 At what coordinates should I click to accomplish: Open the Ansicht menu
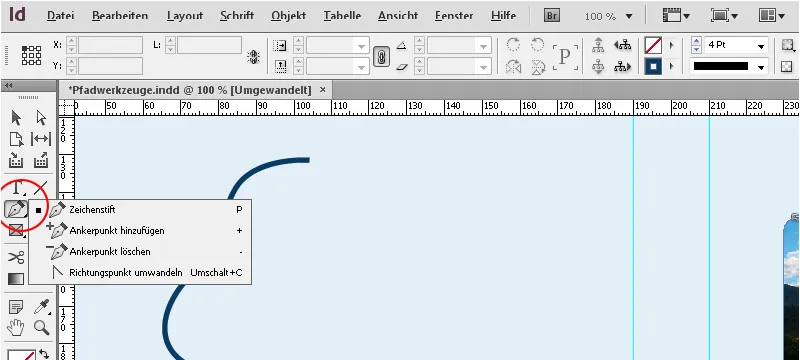(x=398, y=16)
